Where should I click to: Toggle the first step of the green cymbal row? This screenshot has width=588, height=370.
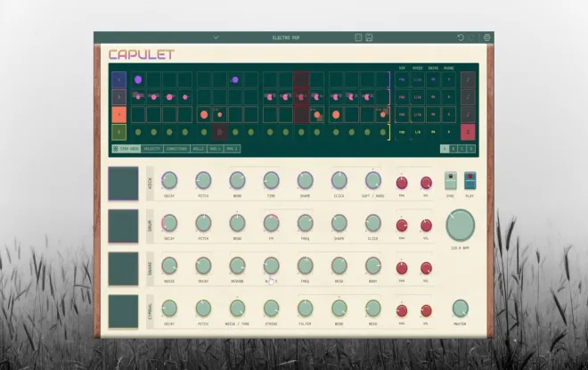138,132
